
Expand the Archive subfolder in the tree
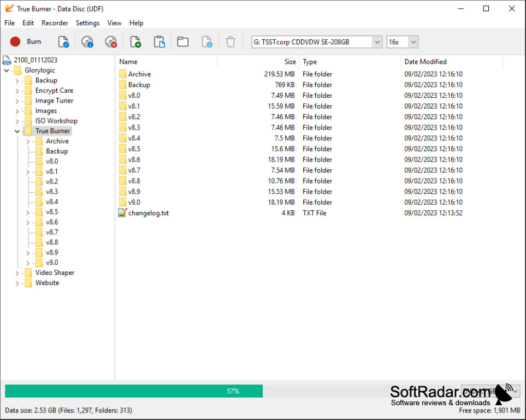tap(28, 141)
